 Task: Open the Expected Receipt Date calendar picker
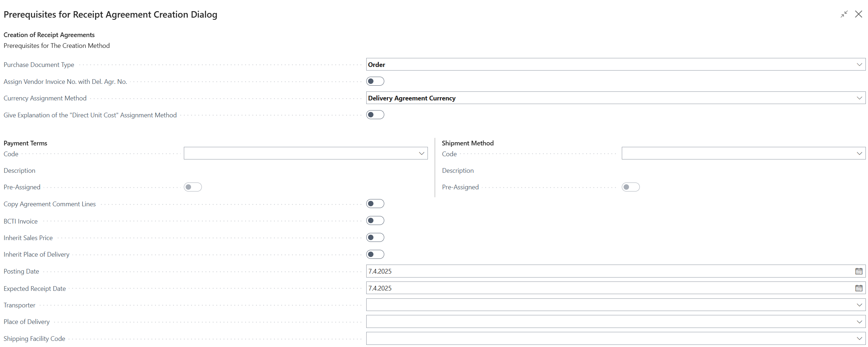click(x=859, y=288)
